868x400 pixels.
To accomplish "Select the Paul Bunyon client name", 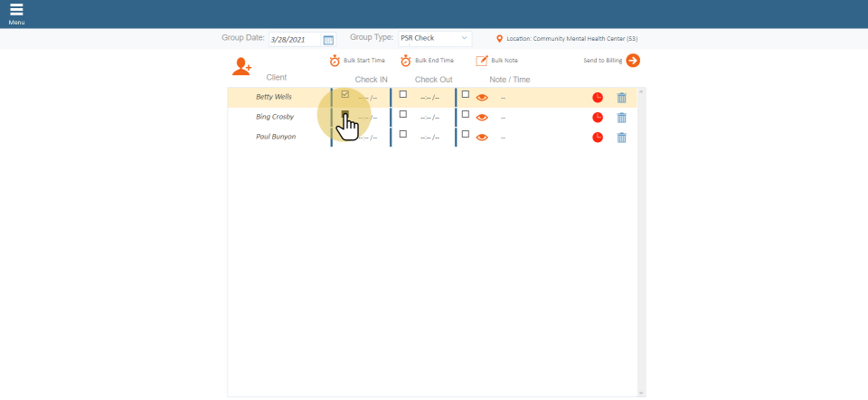I will click(x=276, y=137).
